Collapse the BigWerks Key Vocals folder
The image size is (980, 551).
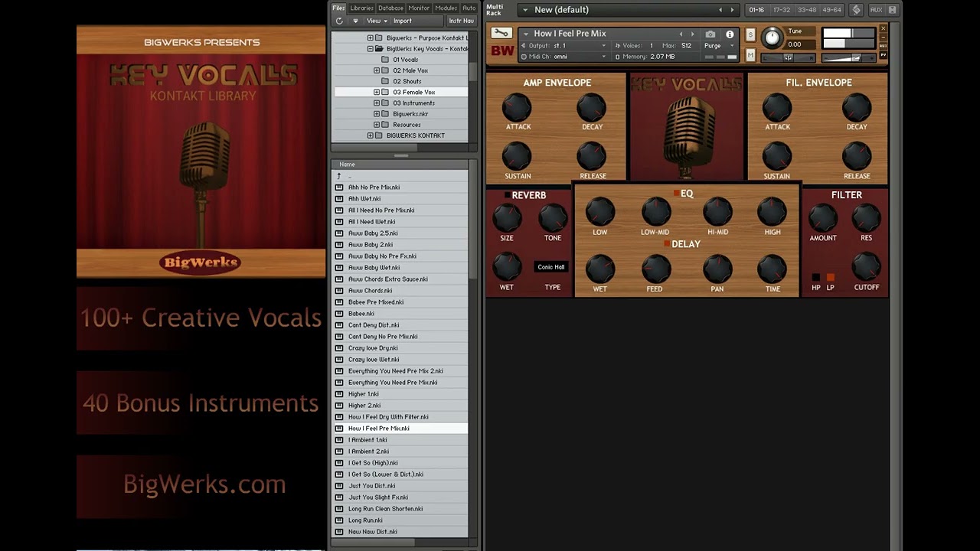pos(371,48)
